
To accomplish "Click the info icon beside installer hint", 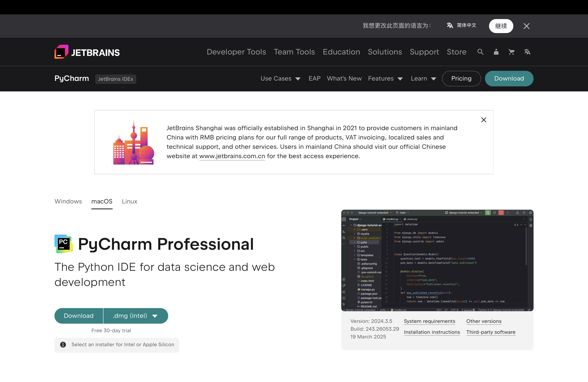I will [63, 344].
